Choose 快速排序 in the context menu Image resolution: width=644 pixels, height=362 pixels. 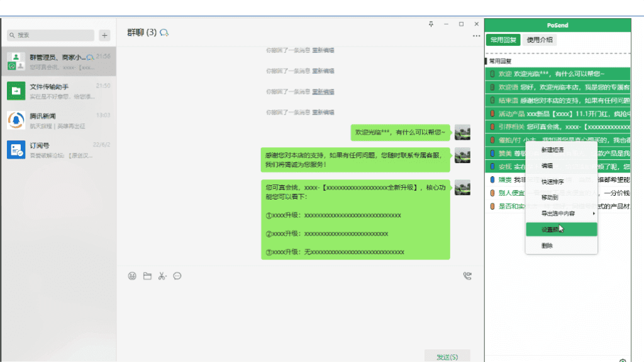click(552, 182)
